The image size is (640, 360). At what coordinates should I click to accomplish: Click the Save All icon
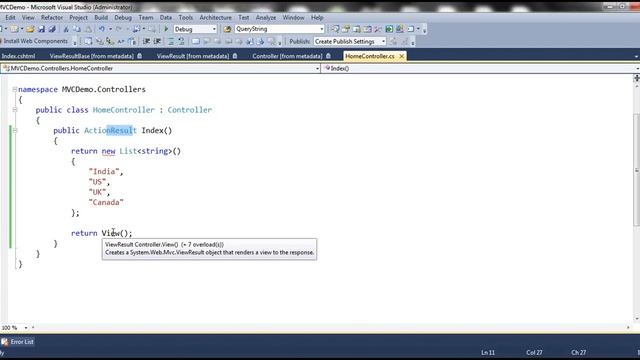(x=52, y=29)
